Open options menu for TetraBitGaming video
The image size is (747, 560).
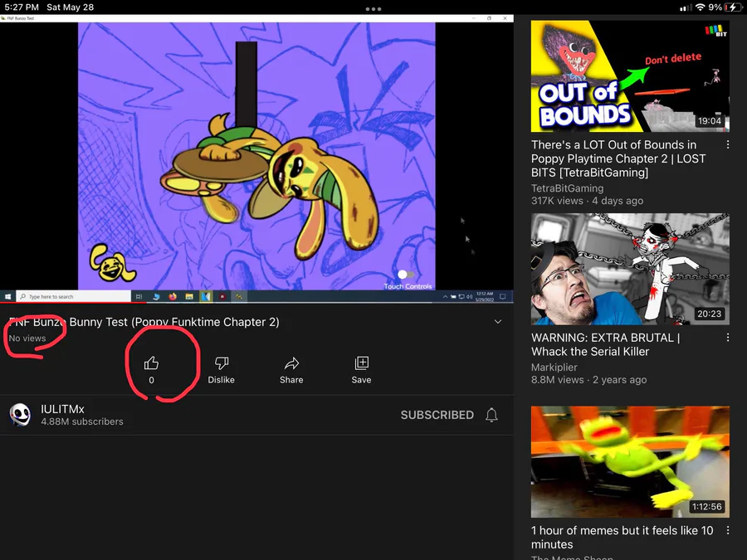[x=727, y=144]
